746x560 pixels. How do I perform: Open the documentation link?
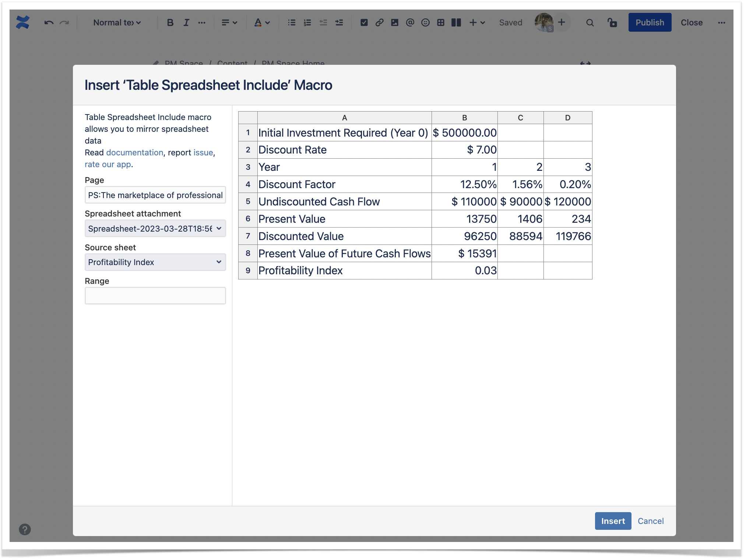pos(134,152)
